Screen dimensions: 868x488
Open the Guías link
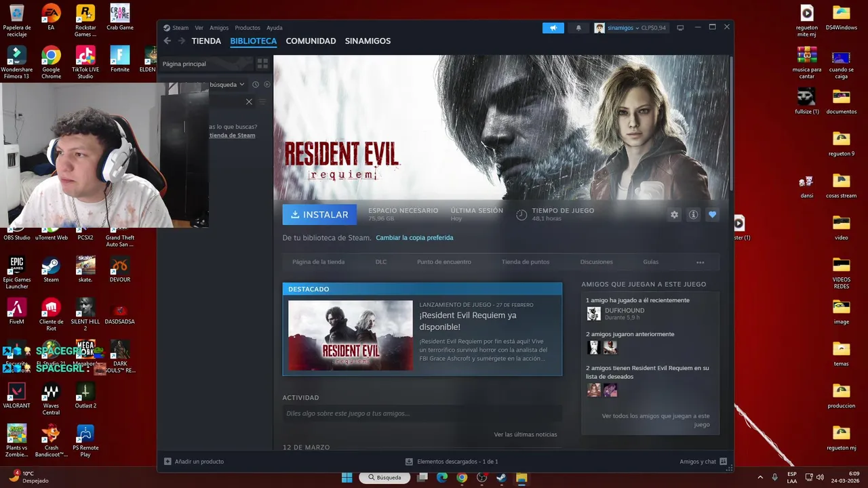pos(650,262)
